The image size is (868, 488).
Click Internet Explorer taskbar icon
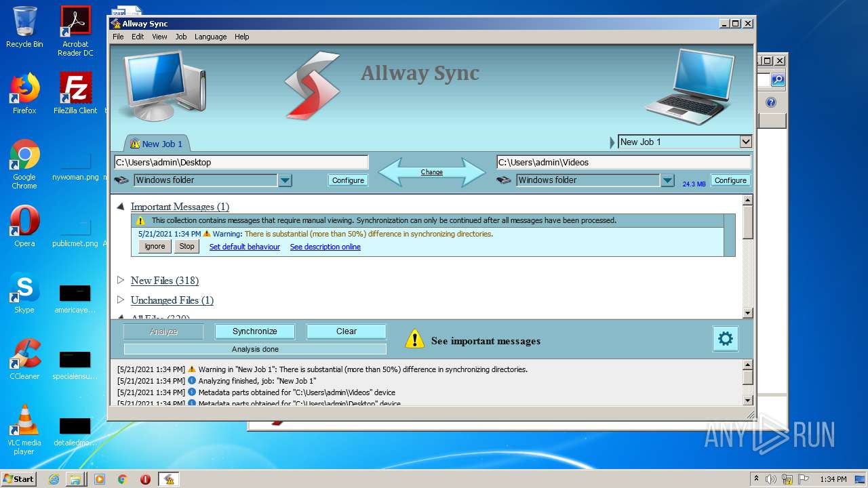pyautogui.click(x=54, y=479)
